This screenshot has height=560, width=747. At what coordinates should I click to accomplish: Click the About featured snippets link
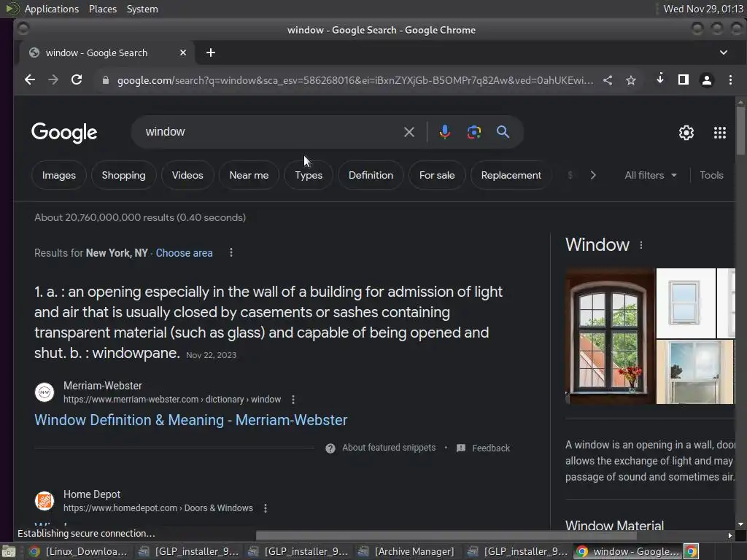point(389,448)
